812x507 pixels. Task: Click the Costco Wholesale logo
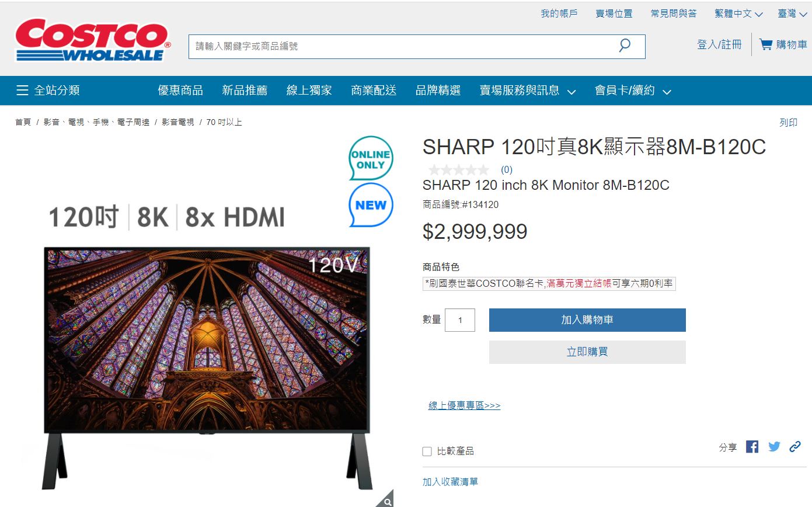point(90,41)
